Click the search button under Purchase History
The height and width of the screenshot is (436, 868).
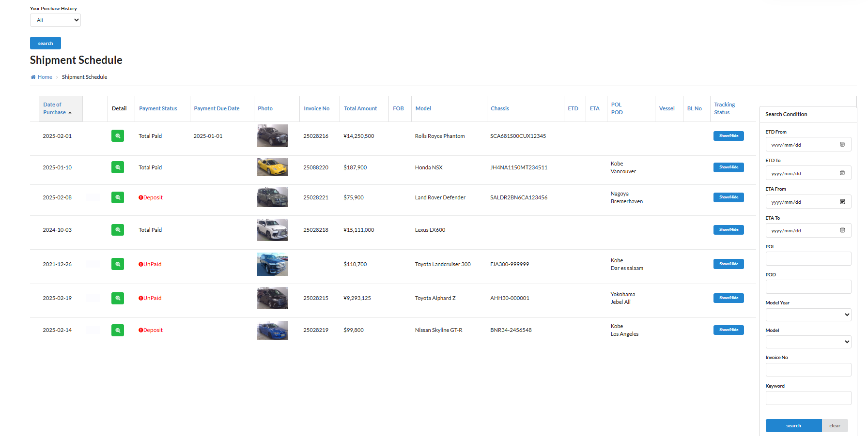click(46, 43)
